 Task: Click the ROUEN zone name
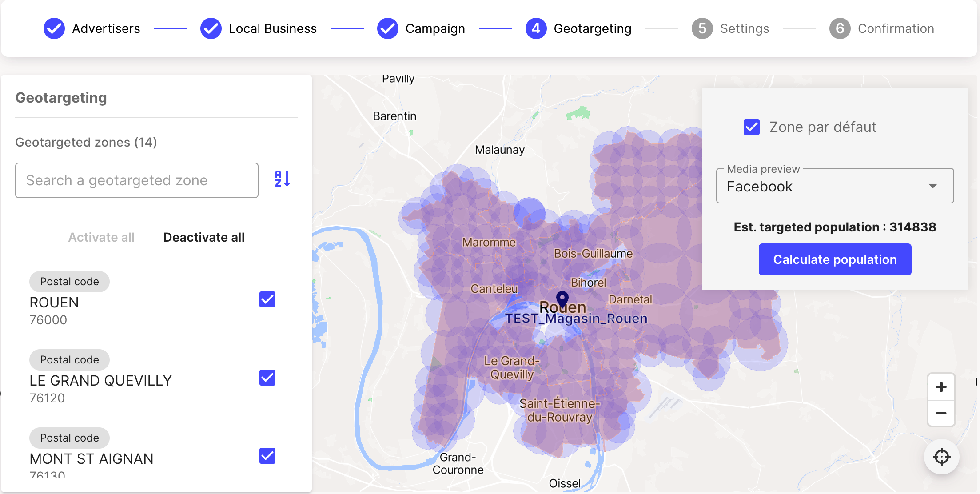coord(54,303)
